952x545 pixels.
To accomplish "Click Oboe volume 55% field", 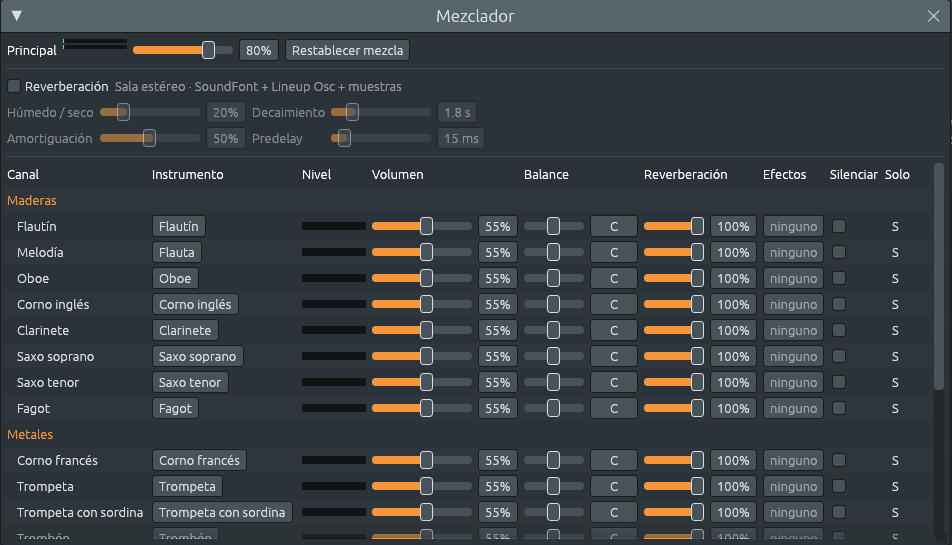I will click(x=498, y=279).
